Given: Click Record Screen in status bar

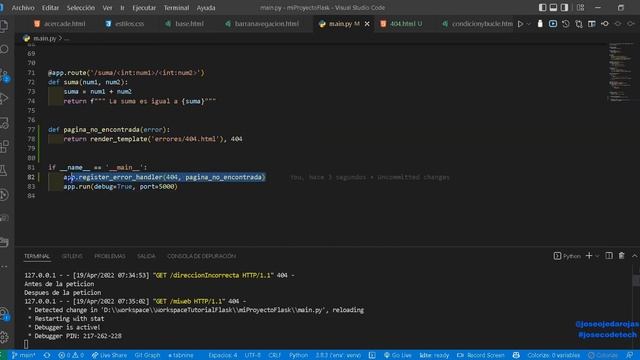Looking at the screenshot, I should (481, 355).
